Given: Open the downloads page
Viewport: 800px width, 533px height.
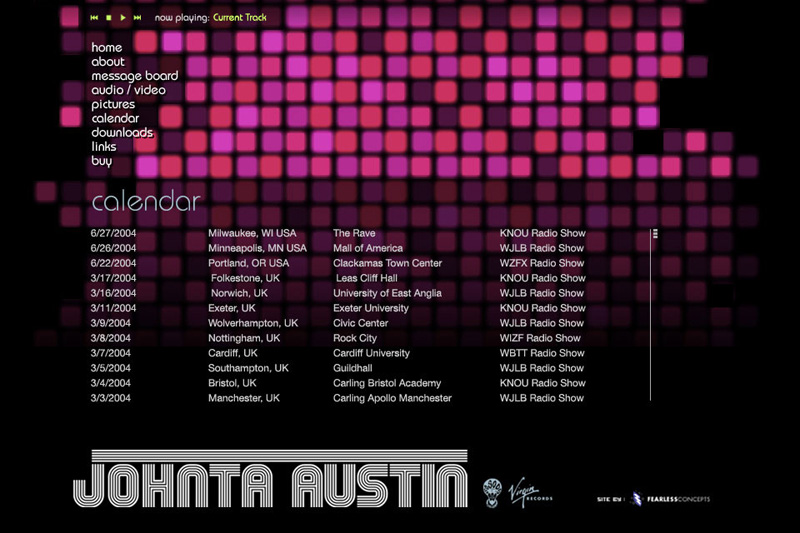Looking at the screenshot, I should (122, 132).
